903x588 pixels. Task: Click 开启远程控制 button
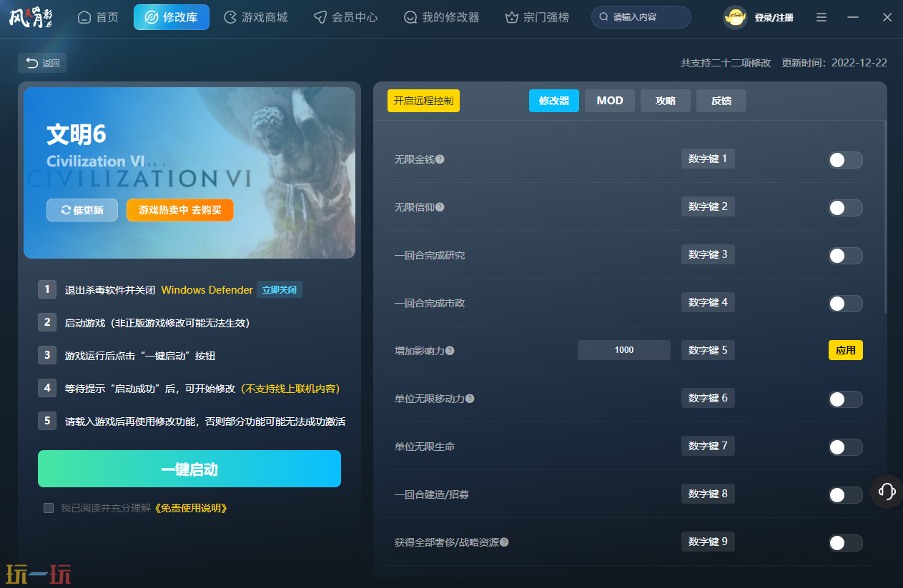tap(423, 101)
